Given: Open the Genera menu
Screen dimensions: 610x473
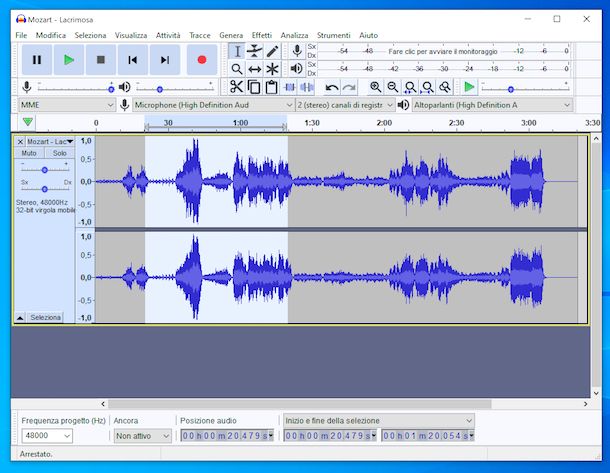Looking at the screenshot, I should (231, 35).
